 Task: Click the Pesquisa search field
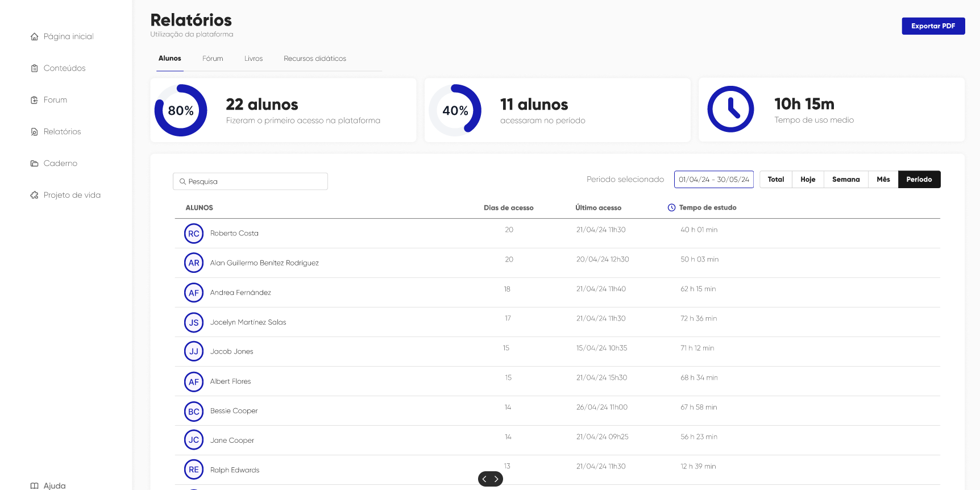point(250,181)
